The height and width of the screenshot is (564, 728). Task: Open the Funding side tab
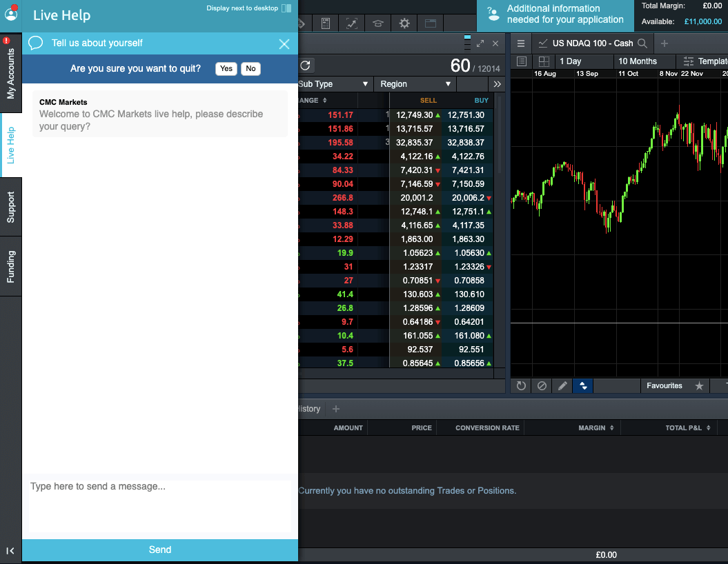[x=10, y=267]
